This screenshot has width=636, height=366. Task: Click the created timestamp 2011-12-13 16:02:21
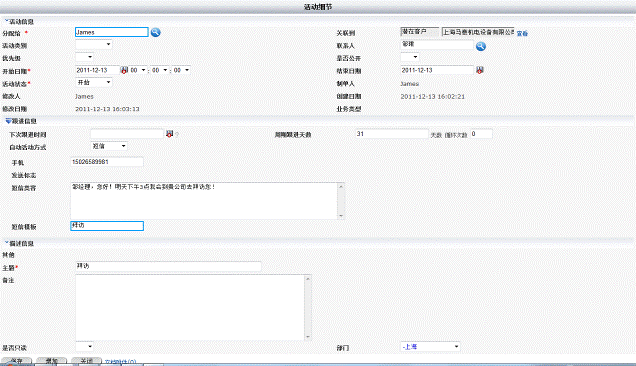pyautogui.click(x=433, y=97)
